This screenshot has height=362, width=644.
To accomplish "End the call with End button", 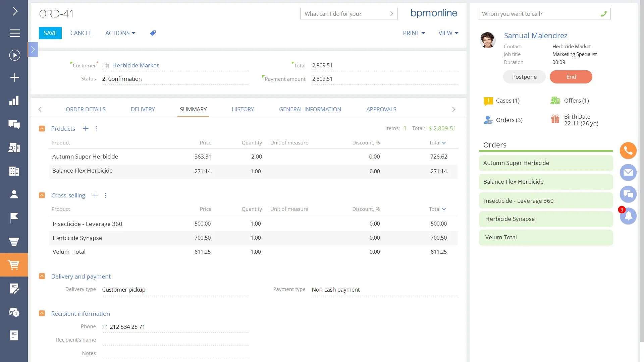I will 571,77.
